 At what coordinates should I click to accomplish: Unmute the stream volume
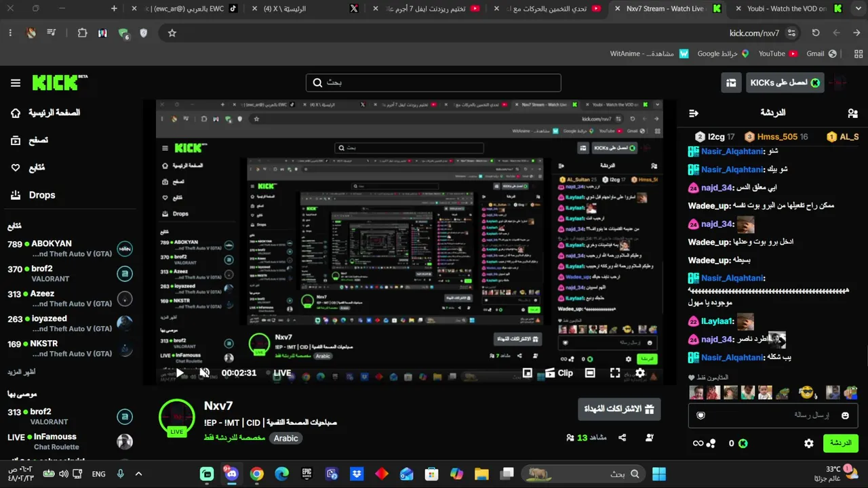tap(204, 373)
